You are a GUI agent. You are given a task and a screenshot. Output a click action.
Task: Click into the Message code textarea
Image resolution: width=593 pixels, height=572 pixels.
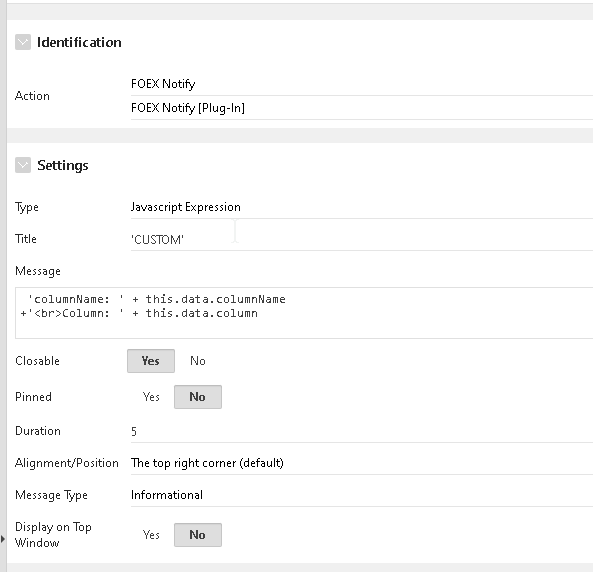coord(304,313)
